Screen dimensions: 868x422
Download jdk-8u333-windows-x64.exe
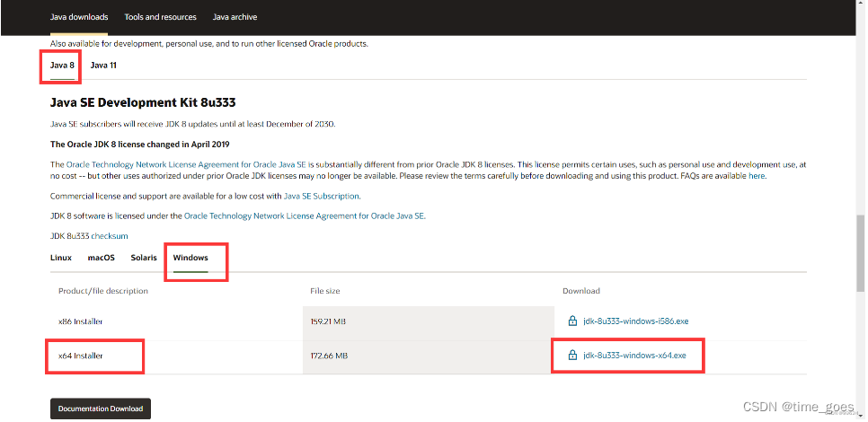pos(634,356)
